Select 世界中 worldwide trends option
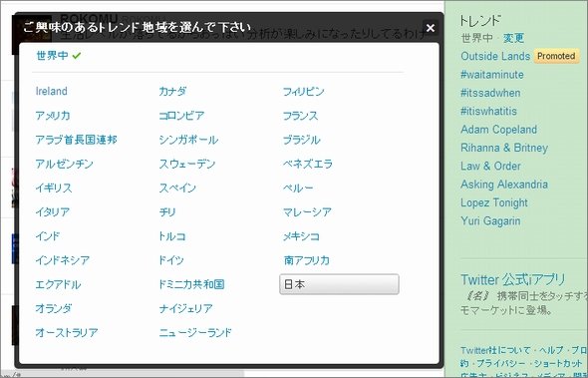 pos(52,56)
